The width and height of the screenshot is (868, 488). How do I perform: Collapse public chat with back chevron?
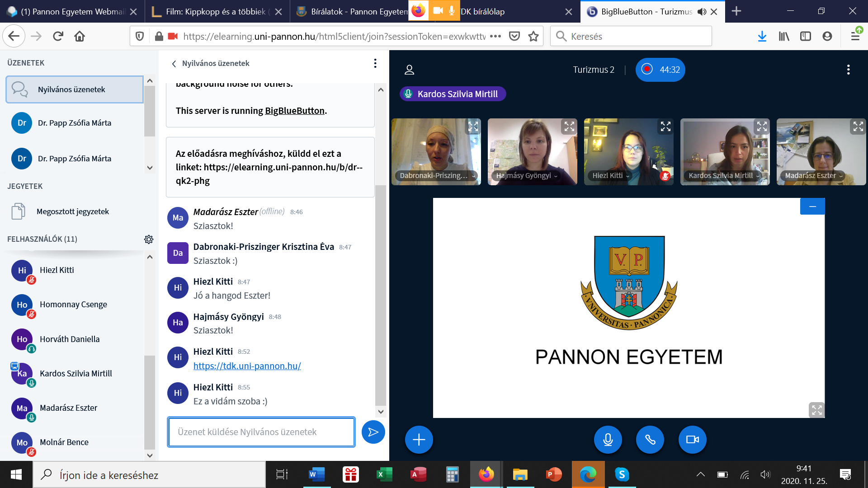pos(174,64)
